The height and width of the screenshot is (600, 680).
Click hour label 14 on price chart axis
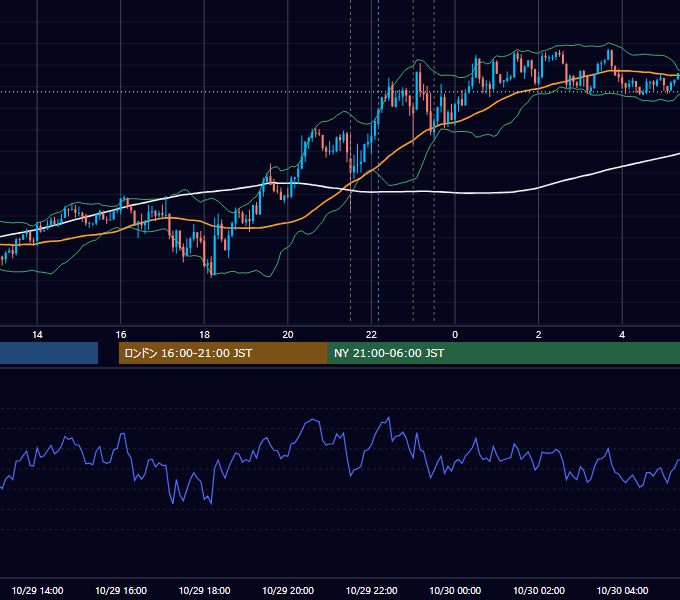coord(37,334)
